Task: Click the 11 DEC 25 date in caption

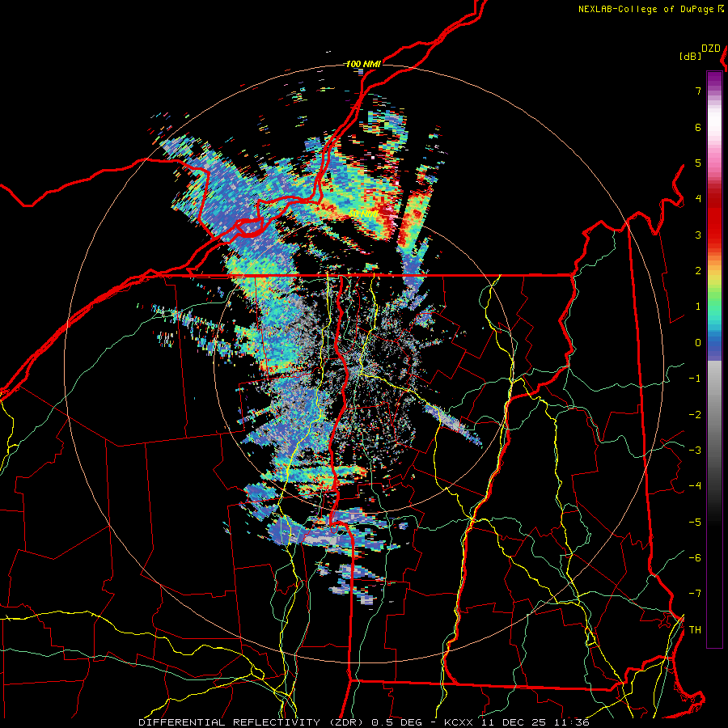Action: (514, 722)
